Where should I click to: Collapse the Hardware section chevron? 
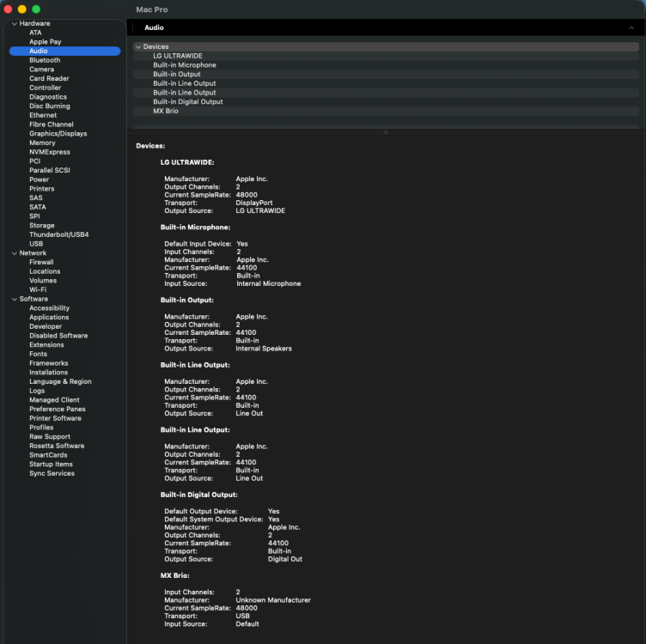pos(15,24)
